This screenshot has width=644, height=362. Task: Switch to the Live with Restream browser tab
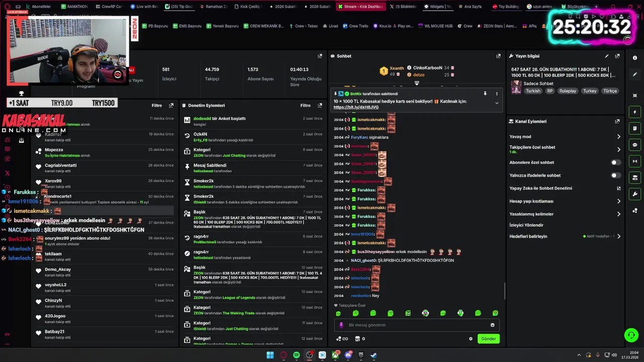[x=144, y=7]
